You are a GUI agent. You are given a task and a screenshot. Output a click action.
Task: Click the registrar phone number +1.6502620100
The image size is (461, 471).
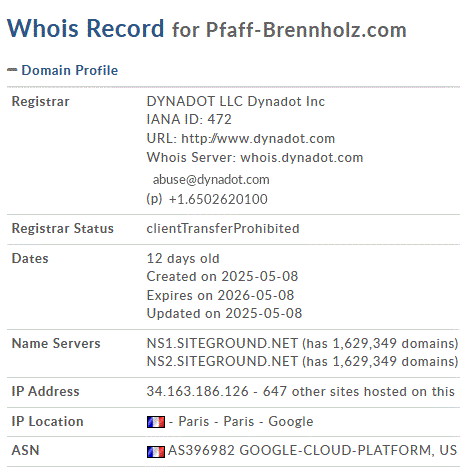tap(218, 199)
